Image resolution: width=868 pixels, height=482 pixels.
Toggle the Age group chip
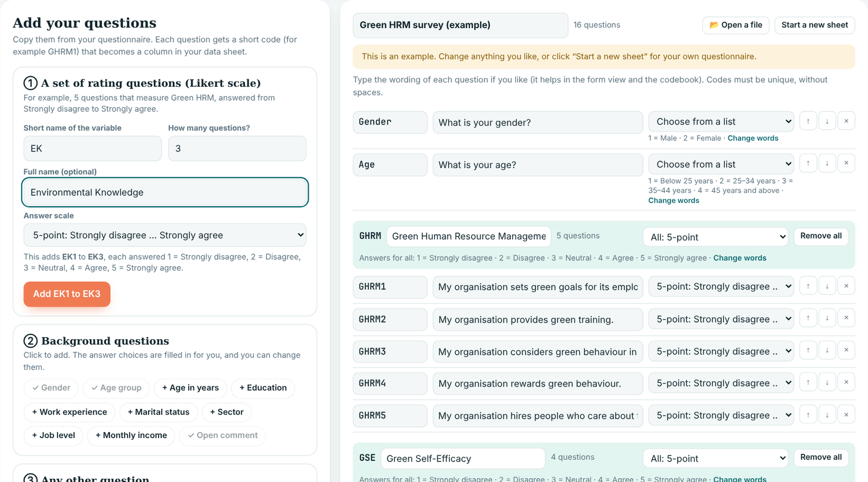(116, 388)
